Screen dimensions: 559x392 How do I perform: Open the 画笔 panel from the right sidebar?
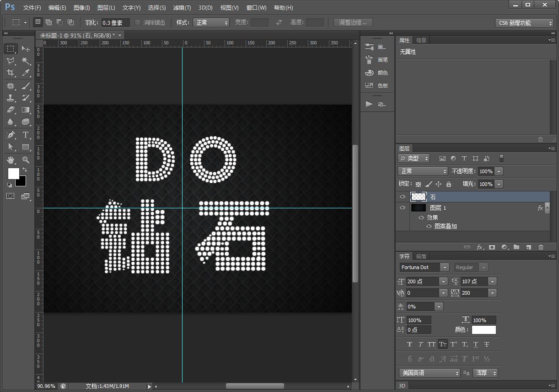click(376, 59)
